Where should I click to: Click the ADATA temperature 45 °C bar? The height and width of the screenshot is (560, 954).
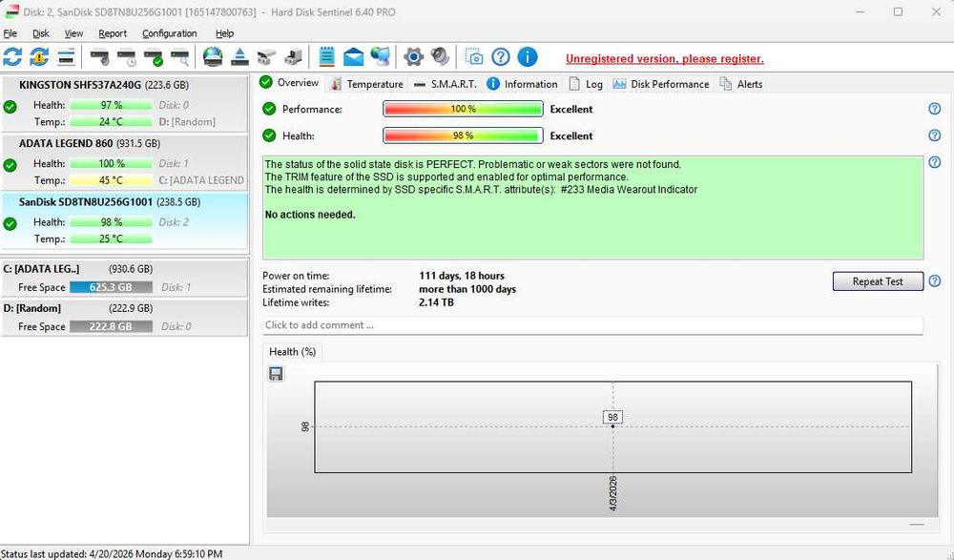(111, 180)
